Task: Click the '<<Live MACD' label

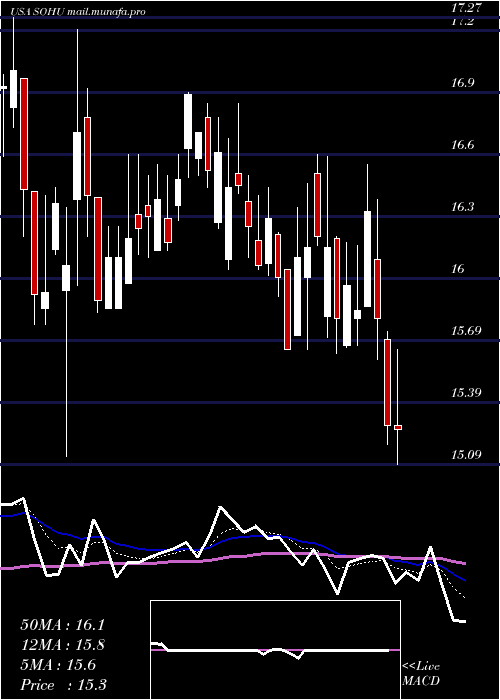Action: click(x=421, y=674)
